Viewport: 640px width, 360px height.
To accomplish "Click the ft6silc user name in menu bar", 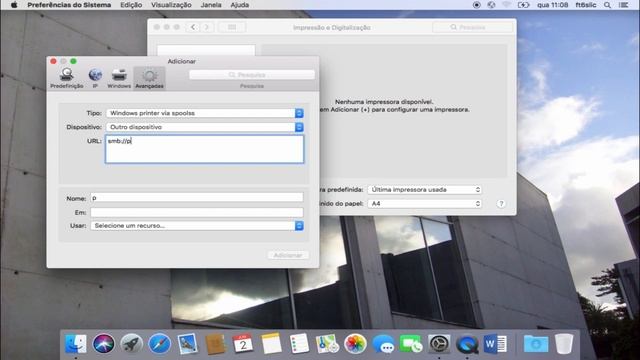I will [x=586, y=5].
